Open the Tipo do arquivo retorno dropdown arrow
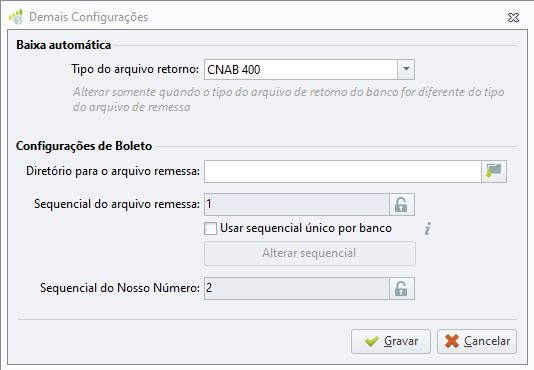Image resolution: width=534 pixels, height=370 pixels. (x=406, y=70)
